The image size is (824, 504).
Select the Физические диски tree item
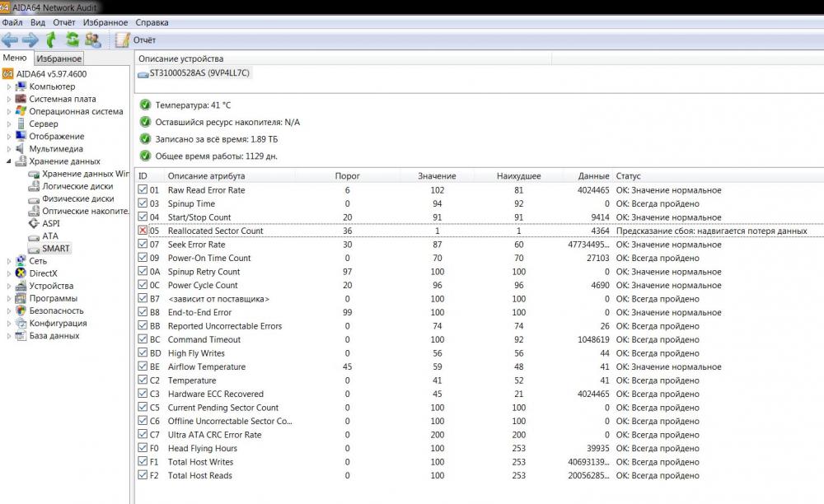(x=77, y=198)
